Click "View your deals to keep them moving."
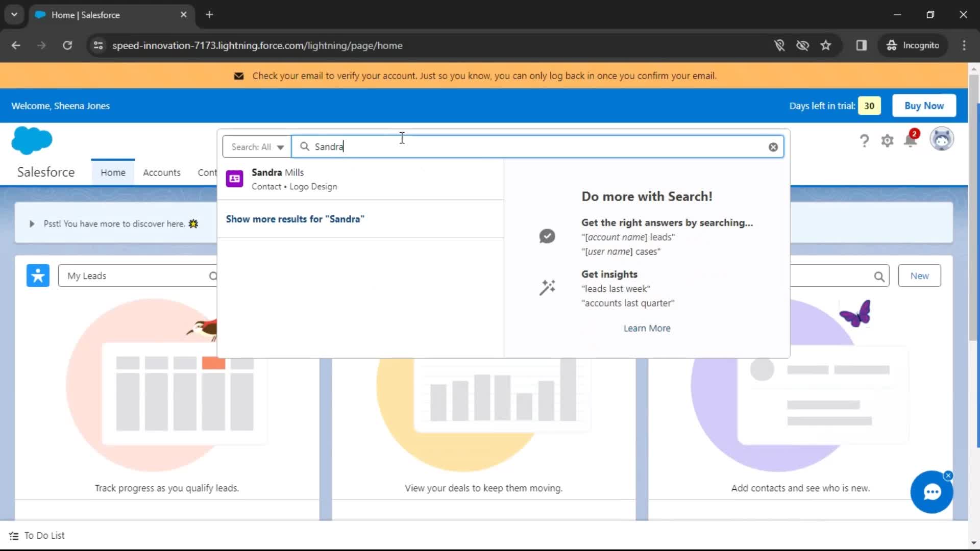This screenshot has width=980, height=551. point(483,488)
